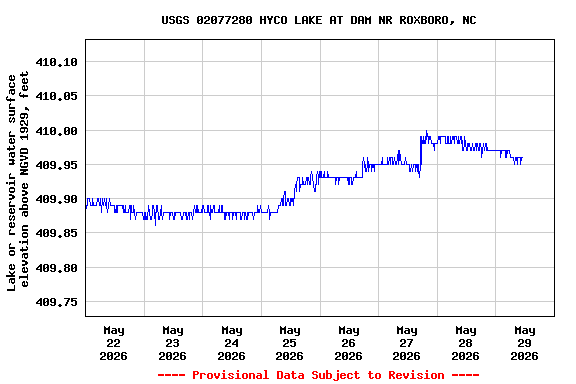The image size is (576, 384).
Task: Click the y-axis label 410.05
Action: [57, 96]
